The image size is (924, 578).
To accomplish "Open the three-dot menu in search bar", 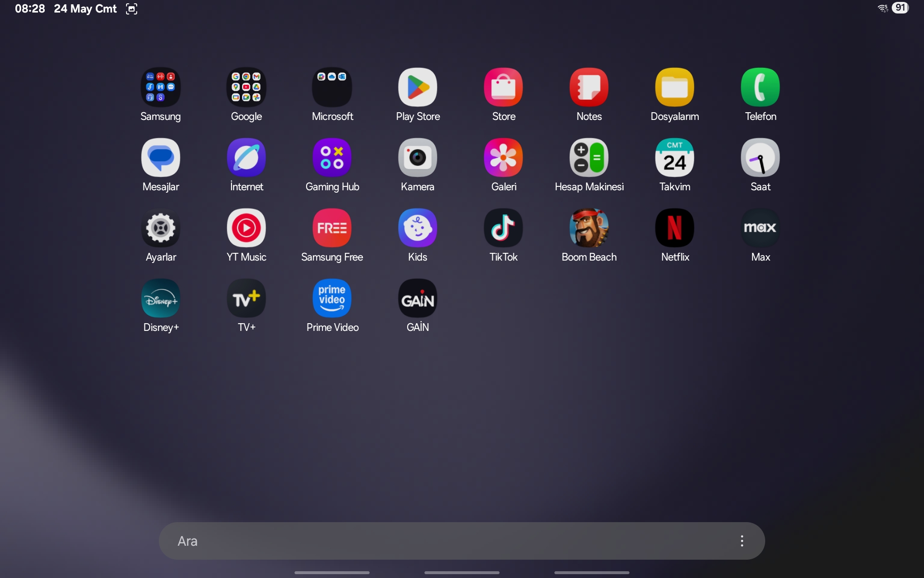I will coord(742,541).
